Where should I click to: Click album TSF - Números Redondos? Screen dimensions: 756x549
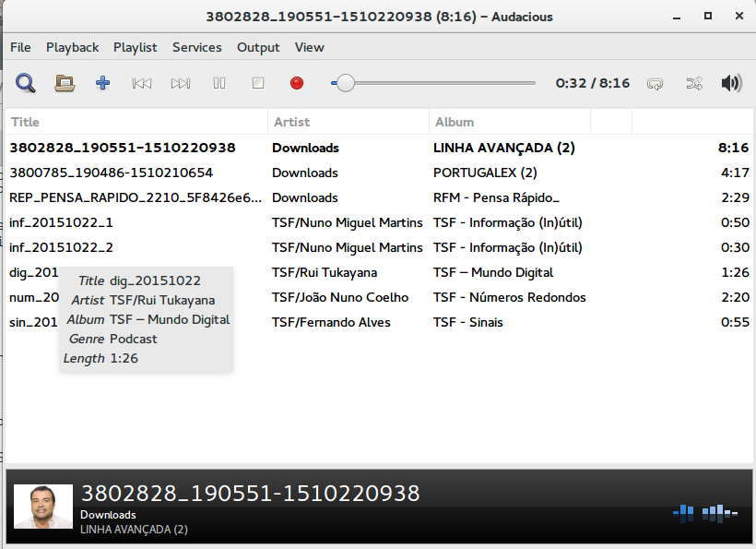(x=509, y=298)
